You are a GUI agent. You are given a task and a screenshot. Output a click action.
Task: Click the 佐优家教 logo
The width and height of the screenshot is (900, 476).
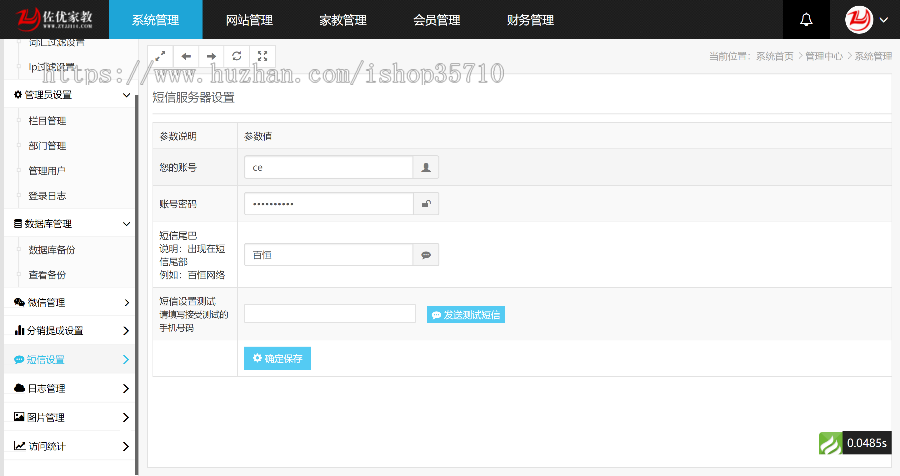pos(53,19)
